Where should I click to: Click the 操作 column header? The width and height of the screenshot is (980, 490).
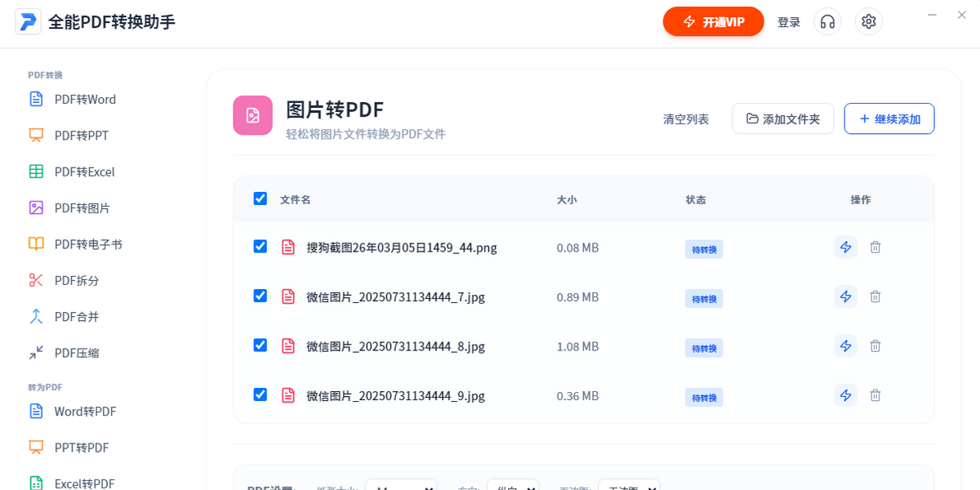click(861, 199)
